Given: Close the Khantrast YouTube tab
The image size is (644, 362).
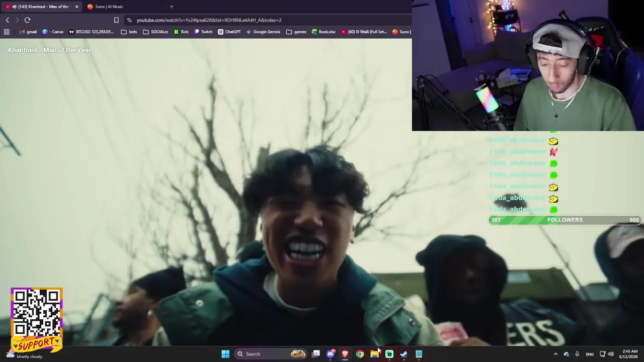Looking at the screenshot, I should tap(76, 7).
